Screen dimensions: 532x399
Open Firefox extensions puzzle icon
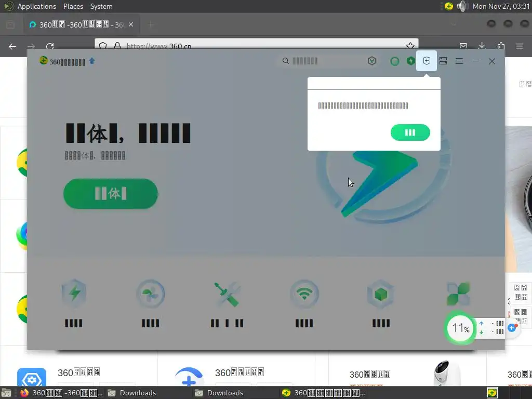tap(501, 46)
